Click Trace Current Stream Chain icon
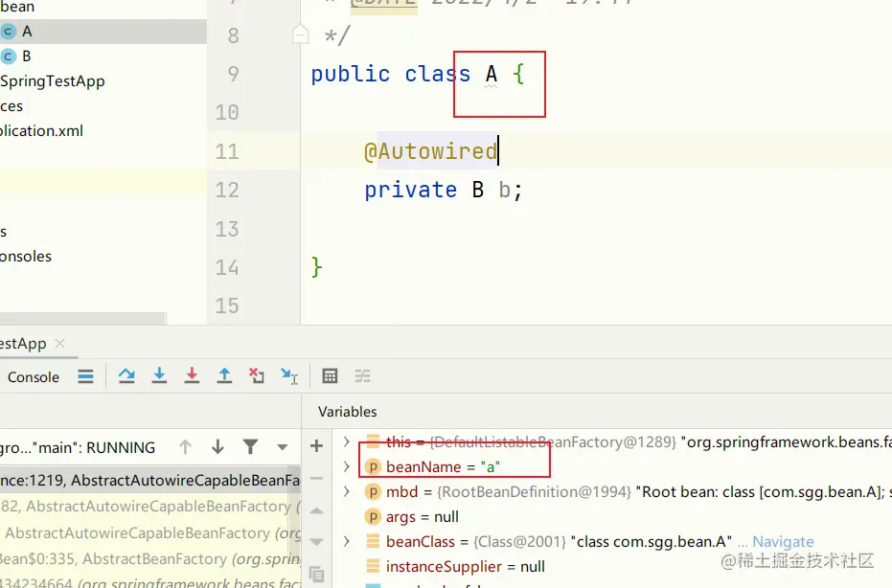The width and height of the screenshot is (892, 588). click(x=362, y=376)
